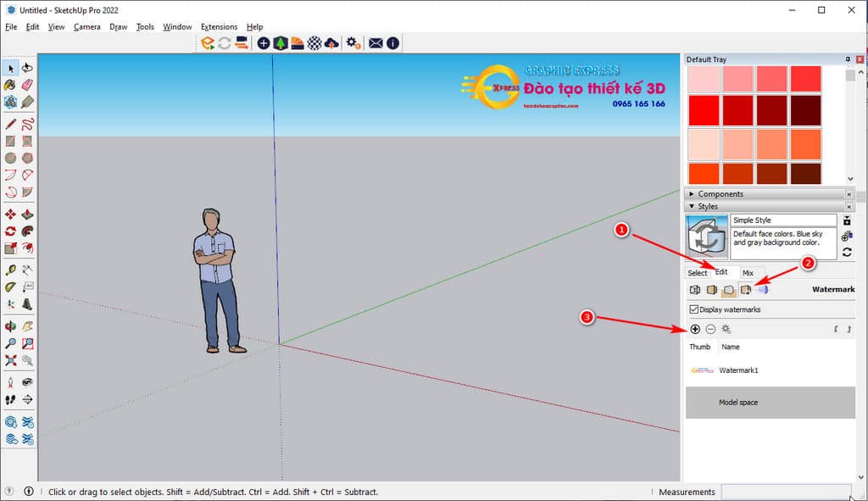Viewport: 868px width, 501px height.
Task: Activate the Paint Bucket tool
Action: 9,84
